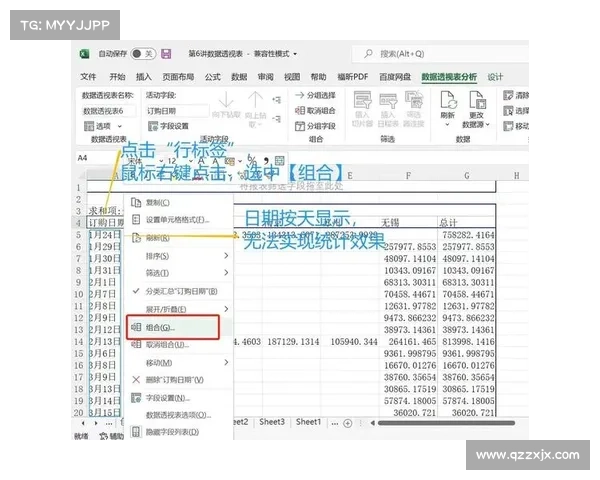
Task: Click the cell 187129.1314
Action: coord(293,342)
